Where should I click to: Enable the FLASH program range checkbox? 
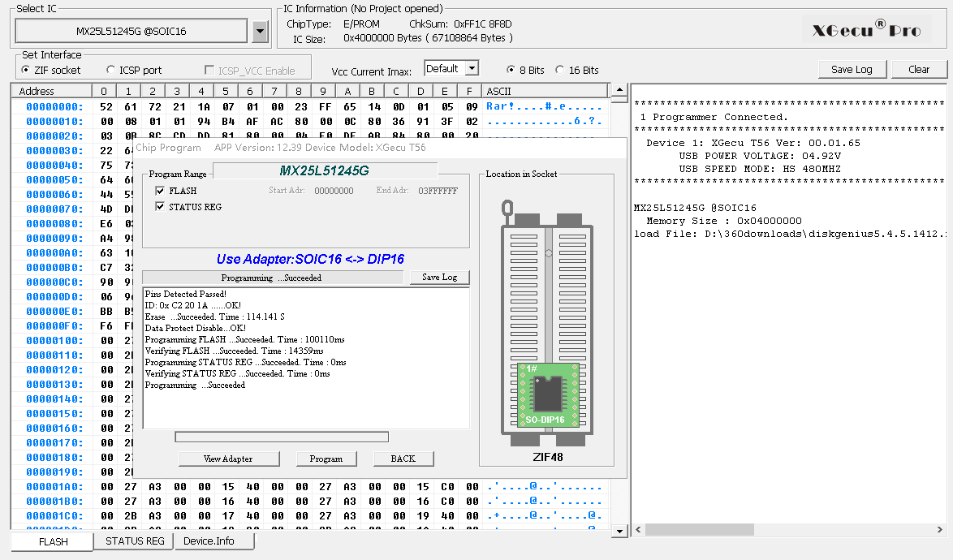point(160,191)
